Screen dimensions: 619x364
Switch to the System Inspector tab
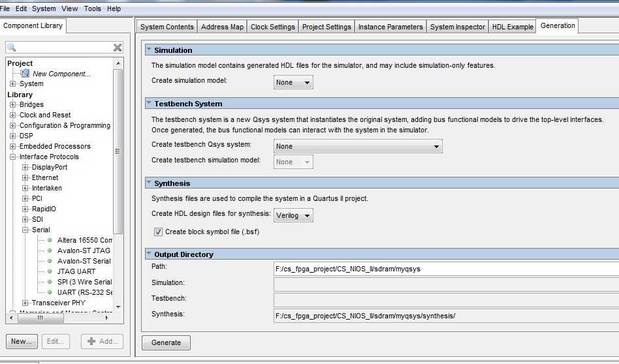(458, 27)
